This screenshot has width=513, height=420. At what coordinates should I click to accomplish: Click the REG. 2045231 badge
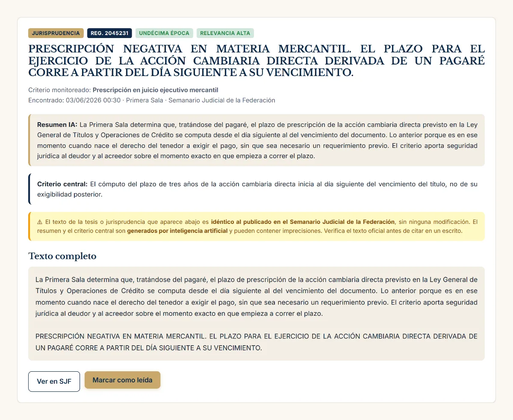(109, 33)
